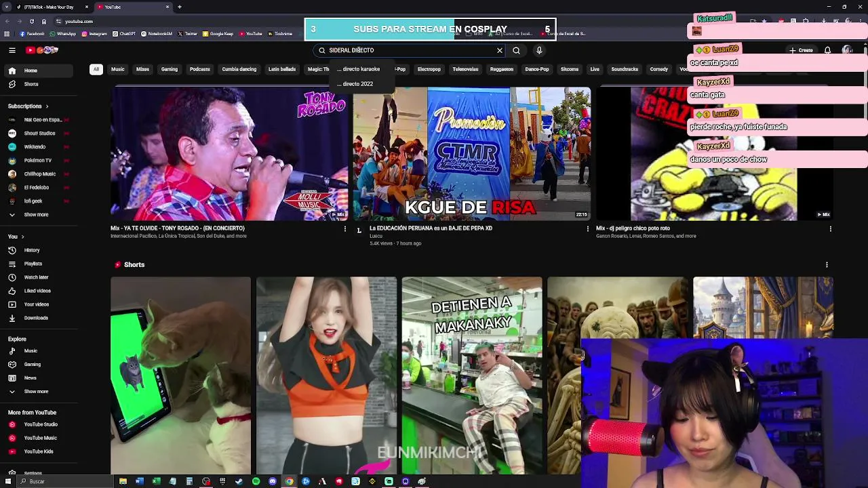Reload the page in browser toolbar
Screen dimensions: 868x488
pyautogui.click(x=31, y=21)
